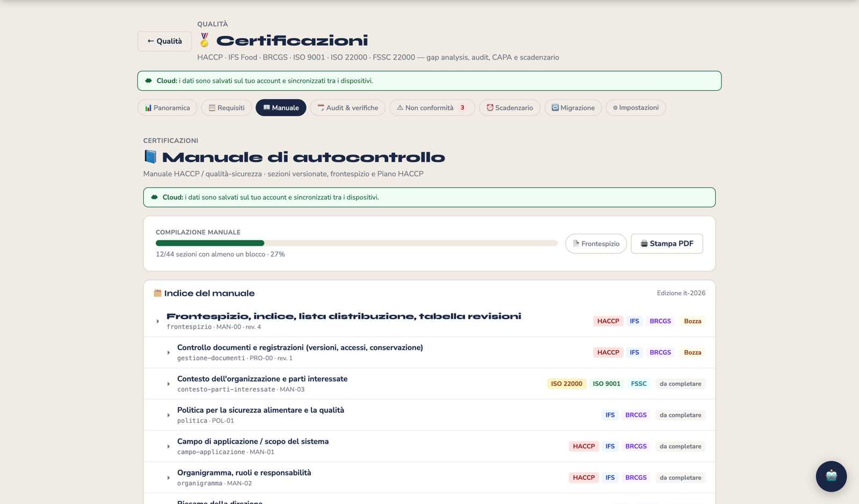Click the FSSC tag on Contesto row
This screenshot has width=859, height=504.
[x=639, y=384]
